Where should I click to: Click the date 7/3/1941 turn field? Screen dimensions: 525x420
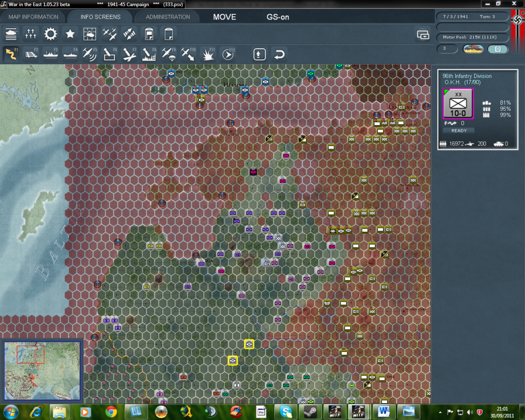[x=472, y=16]
